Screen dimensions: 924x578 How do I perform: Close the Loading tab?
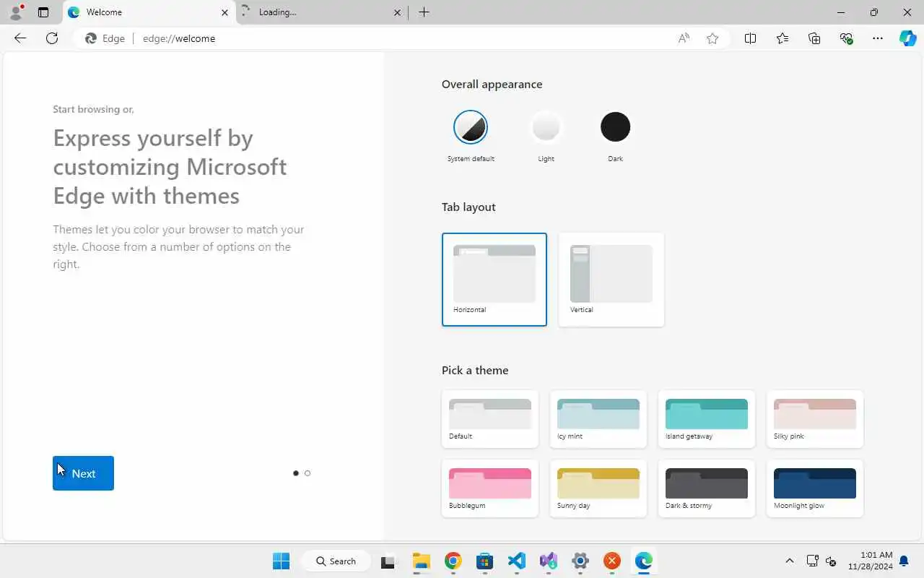click(x=398, y=12)
